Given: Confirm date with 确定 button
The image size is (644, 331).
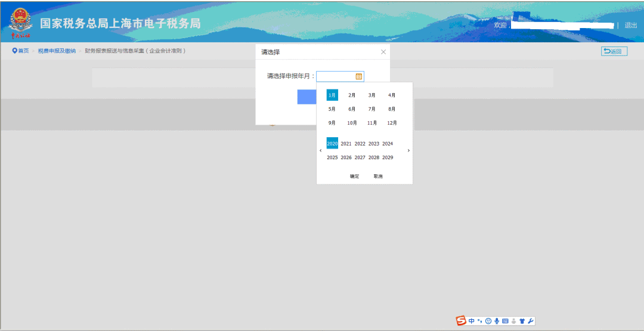Looking at the screenshot, I should (354, 177).
